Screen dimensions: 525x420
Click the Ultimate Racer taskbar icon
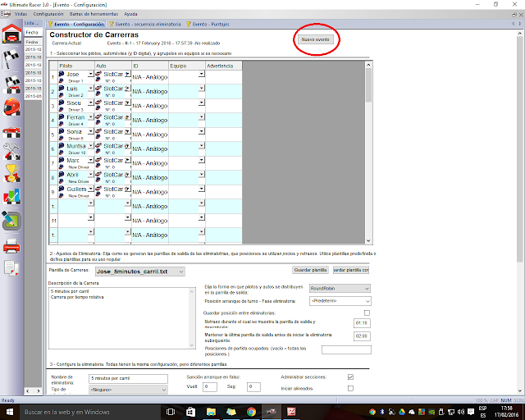[272, 412]
